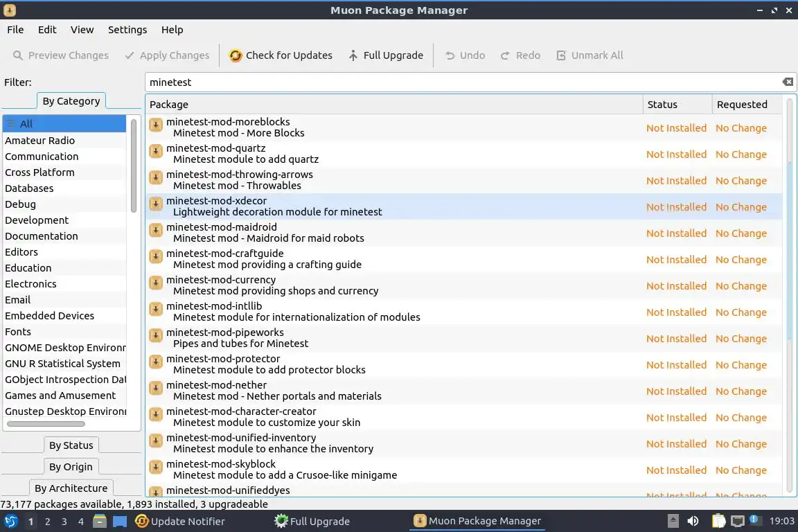The image size is (798, 532).
Task: Click the Apply Changes checkmark icon
Action: click(x=130, y=55)
